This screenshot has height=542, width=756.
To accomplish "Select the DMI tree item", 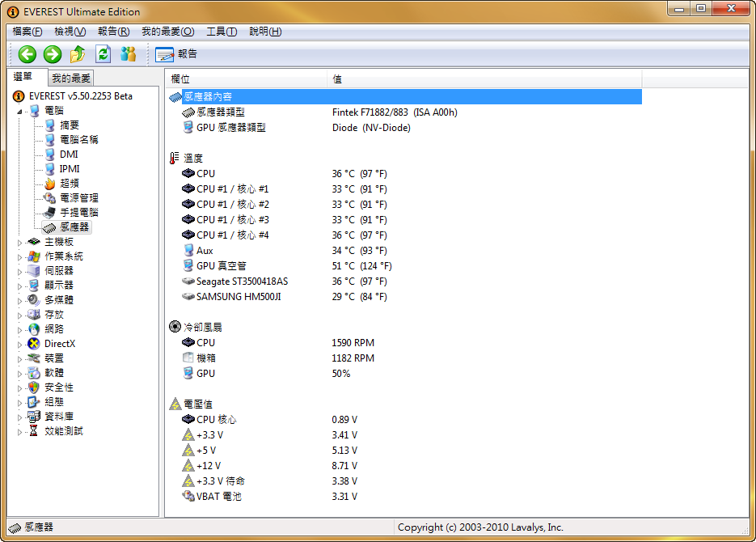I will pos(69,155).
